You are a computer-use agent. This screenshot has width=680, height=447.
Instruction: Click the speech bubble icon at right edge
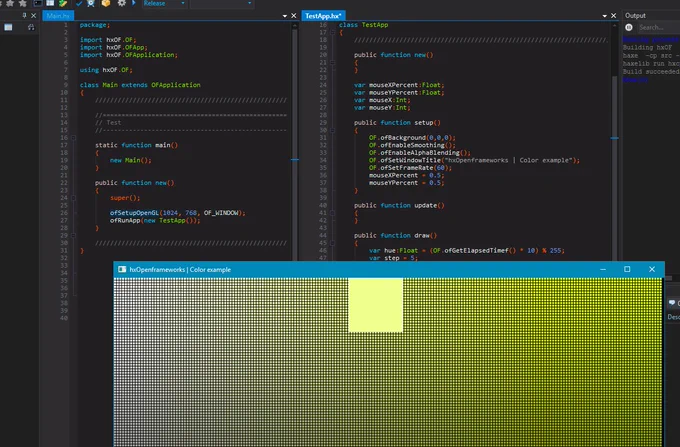672,303
